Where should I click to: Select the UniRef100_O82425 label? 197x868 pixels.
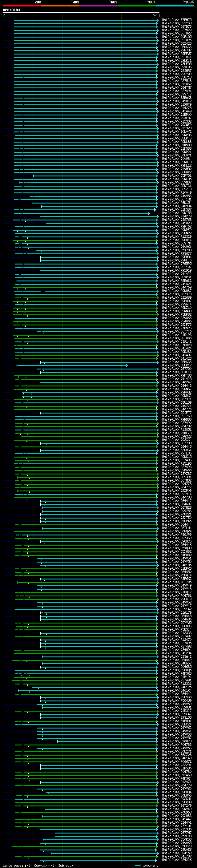(x=177, y=43)
